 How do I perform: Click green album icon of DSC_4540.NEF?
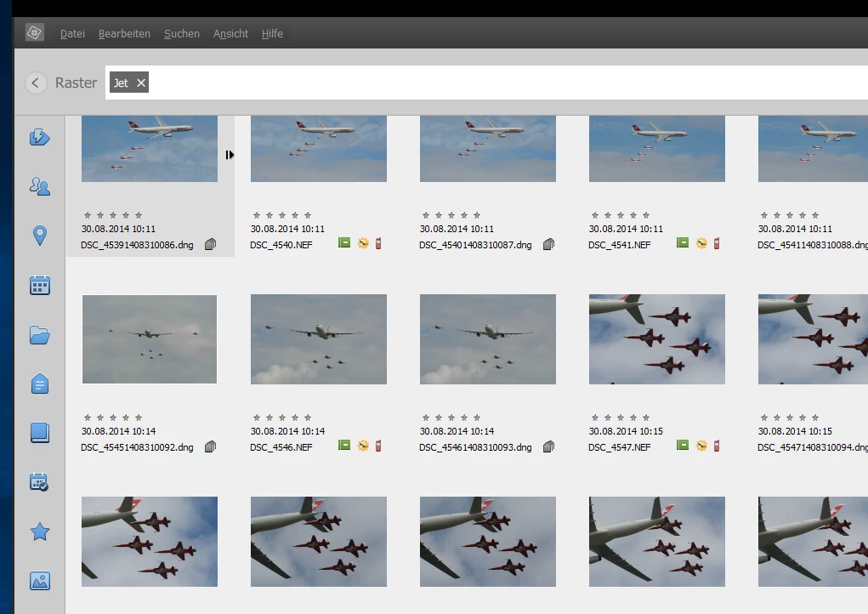(344, 243)
